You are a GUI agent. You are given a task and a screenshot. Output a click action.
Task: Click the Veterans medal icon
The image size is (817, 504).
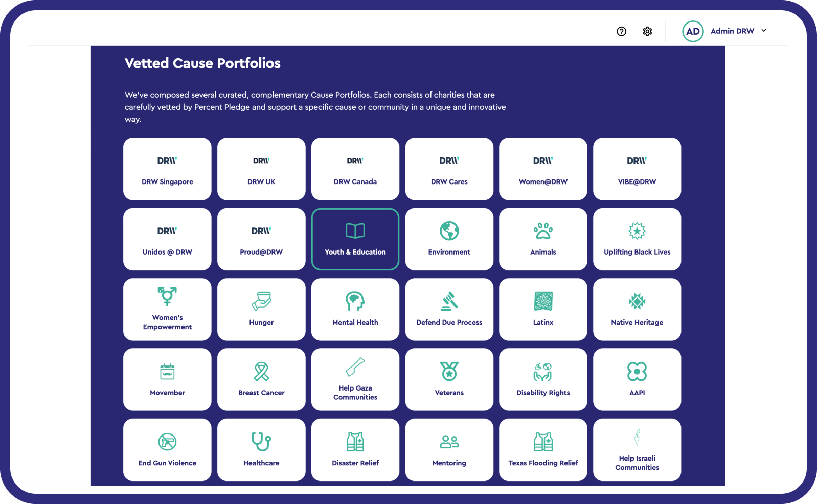point(449,372)
